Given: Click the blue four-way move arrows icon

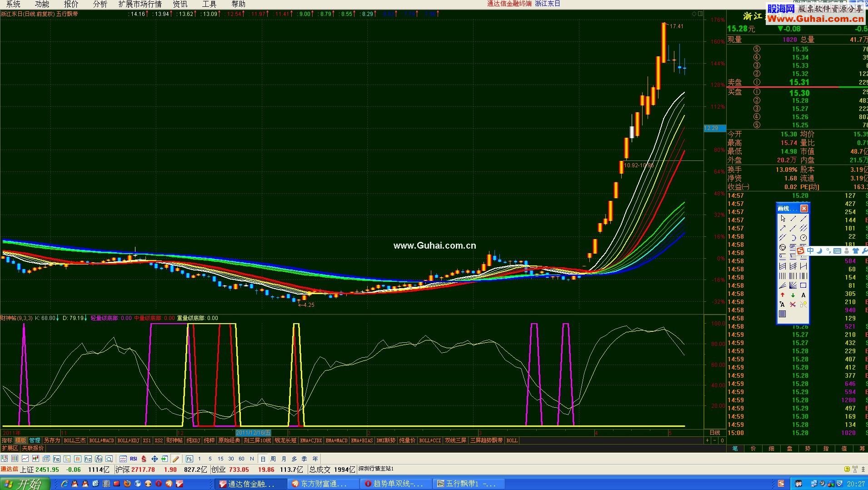Looking at the screenshot, I should [155, 459].
